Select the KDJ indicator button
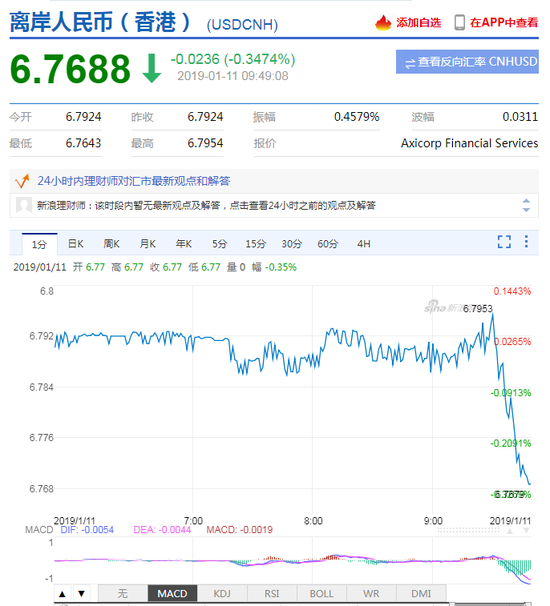The height and width of the screenshot is (606, 550). [x=222, y=593]
